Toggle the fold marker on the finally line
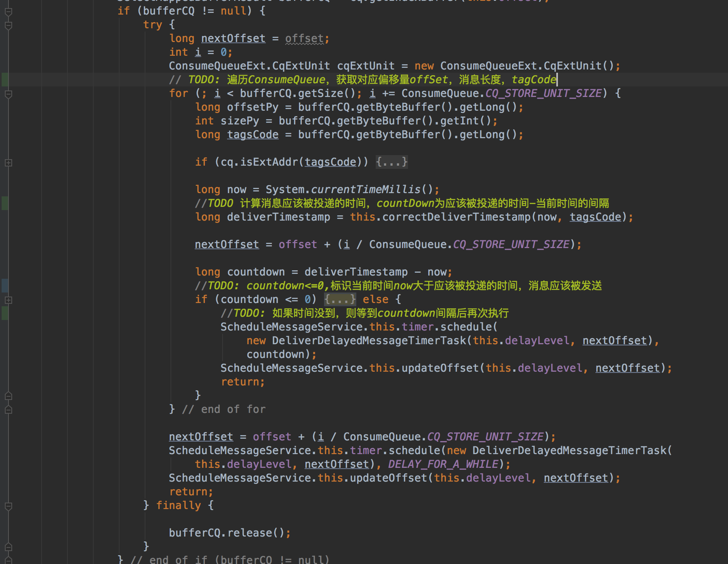 click(8, 506)
